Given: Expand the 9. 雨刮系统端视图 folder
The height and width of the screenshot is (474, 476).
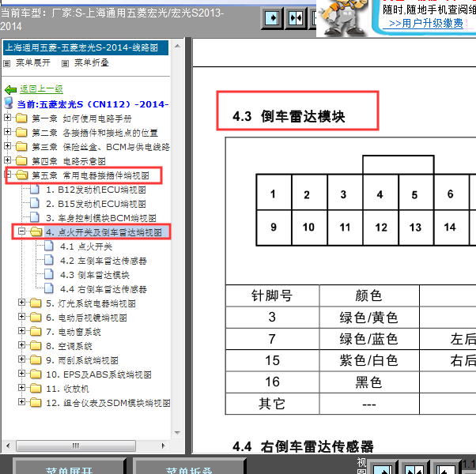Looking at the screenshot, I should coord(21,359).
